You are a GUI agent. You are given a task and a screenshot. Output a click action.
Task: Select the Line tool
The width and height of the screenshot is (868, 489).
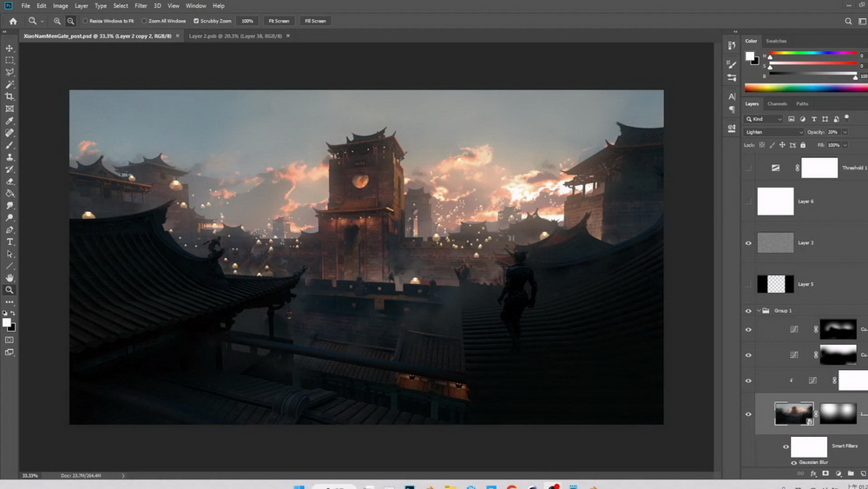point(10,267)
